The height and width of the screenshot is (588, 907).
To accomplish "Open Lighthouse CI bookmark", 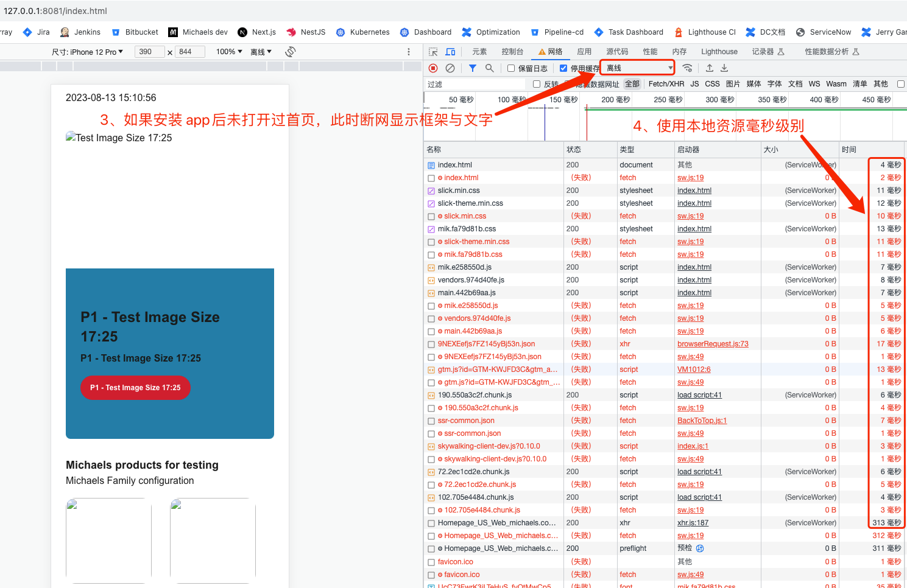I will (705, 32).
